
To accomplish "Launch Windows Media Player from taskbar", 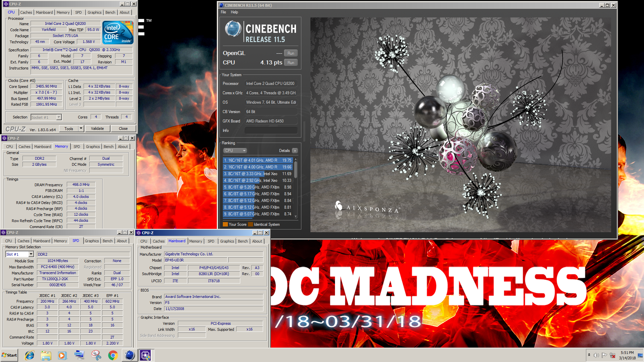I will 62,355.
